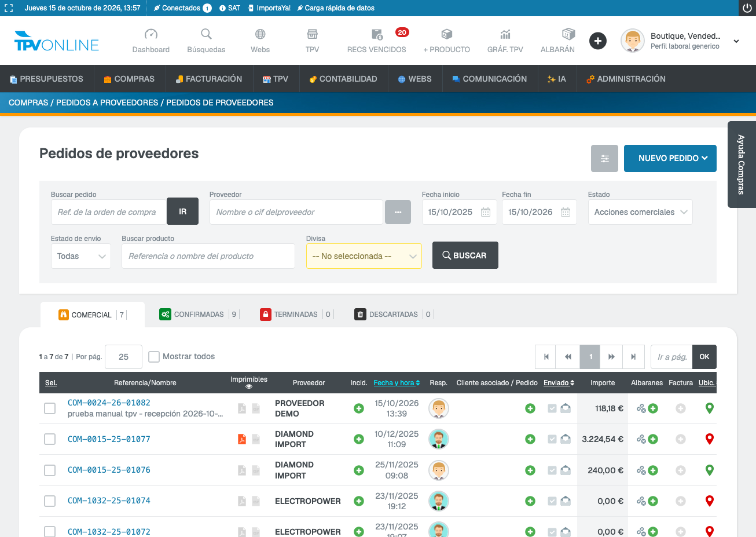Viewport: 756px width, 537px height.
Task: Click pagination OK button
Action: click(x=704, y=357)
